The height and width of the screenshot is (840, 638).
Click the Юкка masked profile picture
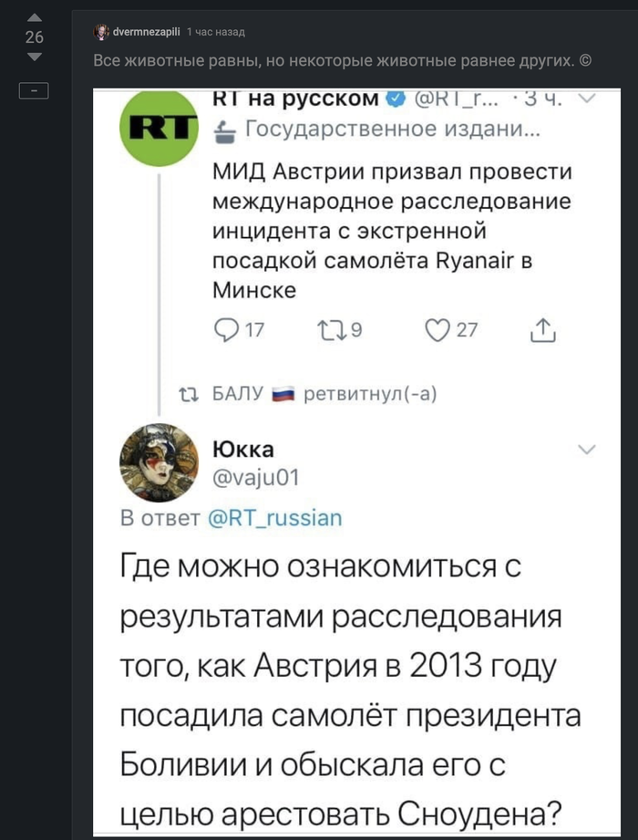point(159,462)
